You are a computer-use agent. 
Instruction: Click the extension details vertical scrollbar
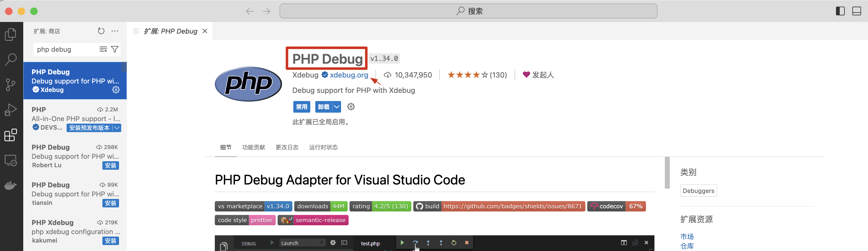tap(667, 173)
